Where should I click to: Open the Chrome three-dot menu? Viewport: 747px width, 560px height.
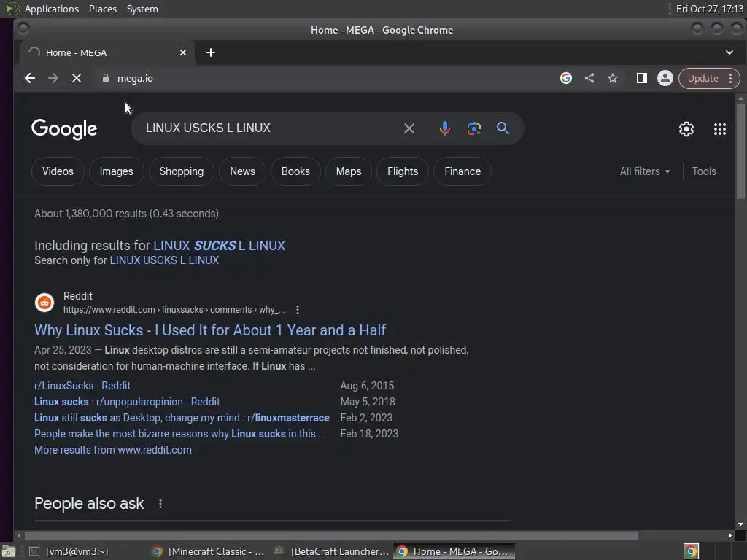coord(730,79)
